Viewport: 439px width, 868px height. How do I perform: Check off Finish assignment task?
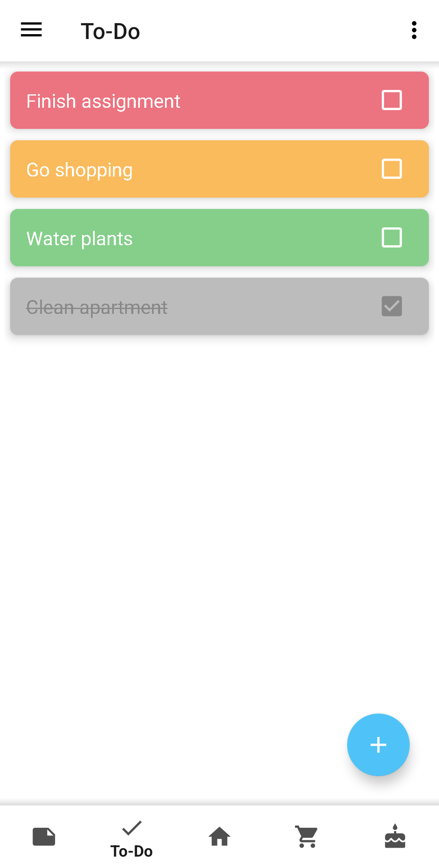(x=392, y=100)
